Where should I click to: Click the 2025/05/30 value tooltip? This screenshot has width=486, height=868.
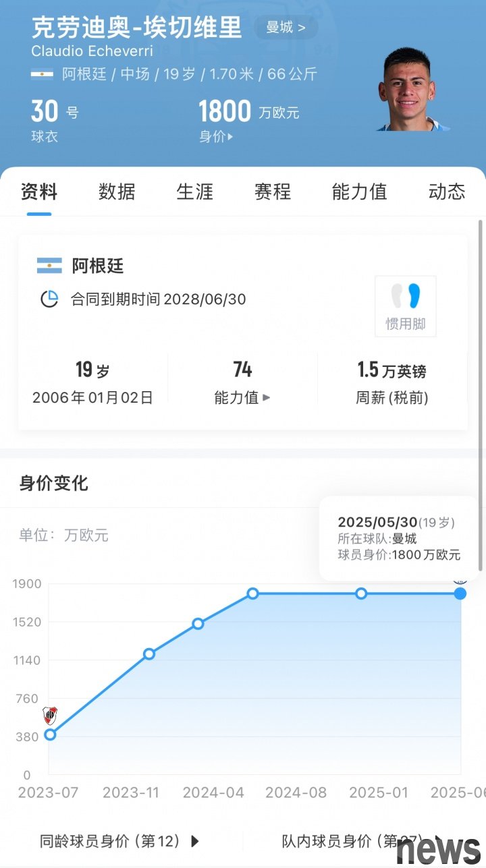[399, 538]
